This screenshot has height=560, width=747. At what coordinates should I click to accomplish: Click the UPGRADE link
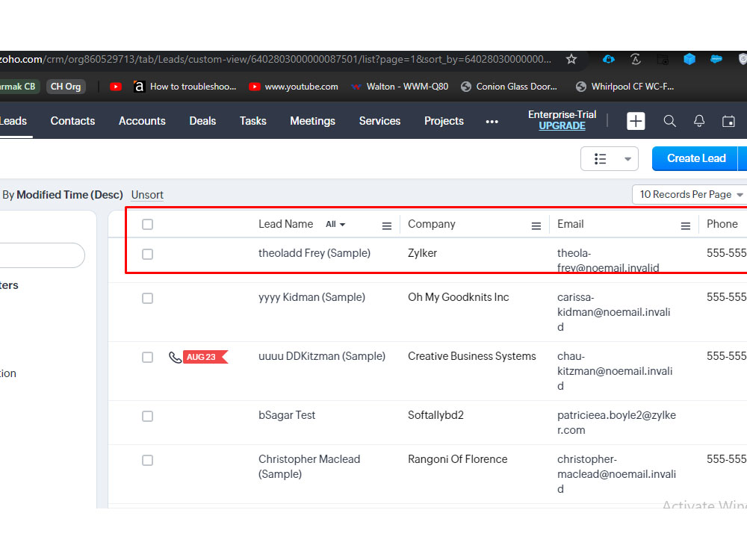point(562,125)
